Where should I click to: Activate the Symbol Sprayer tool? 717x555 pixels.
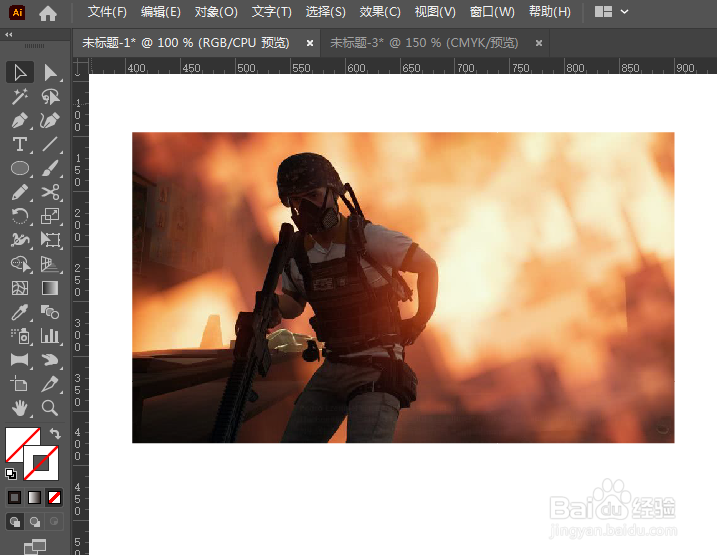pos(20,336)
